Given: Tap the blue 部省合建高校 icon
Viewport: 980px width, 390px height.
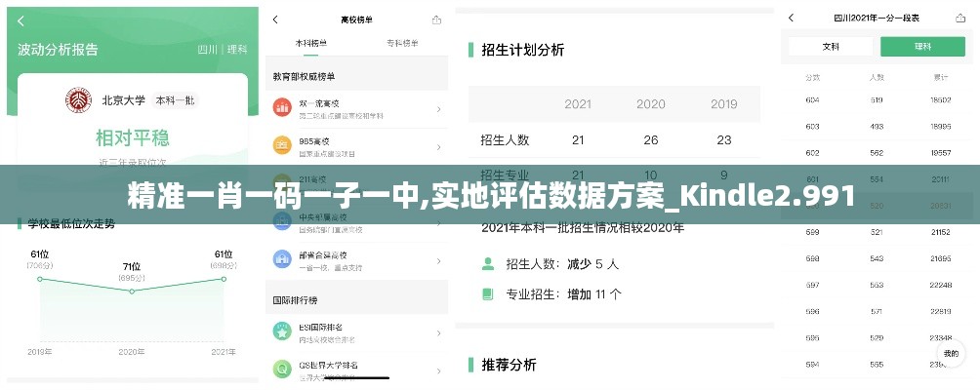Looking at the screenshot, I should click(x=282, y=259).
